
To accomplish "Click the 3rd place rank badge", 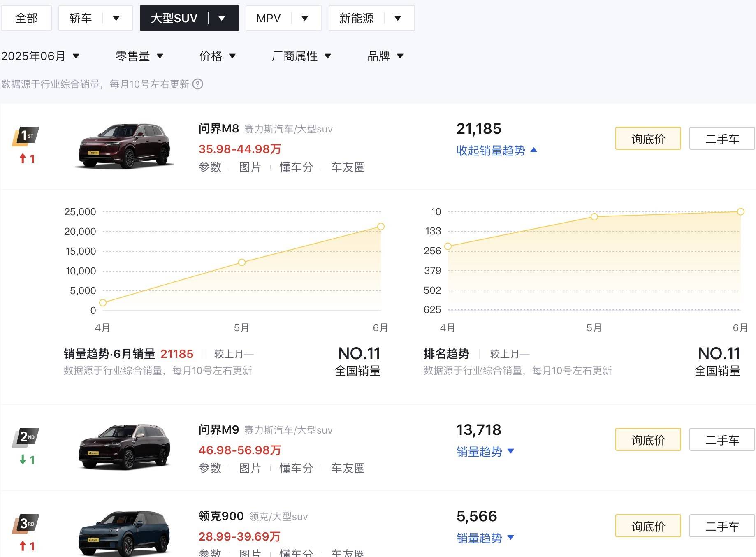I will pyautogui.click(x=26, y=524).
